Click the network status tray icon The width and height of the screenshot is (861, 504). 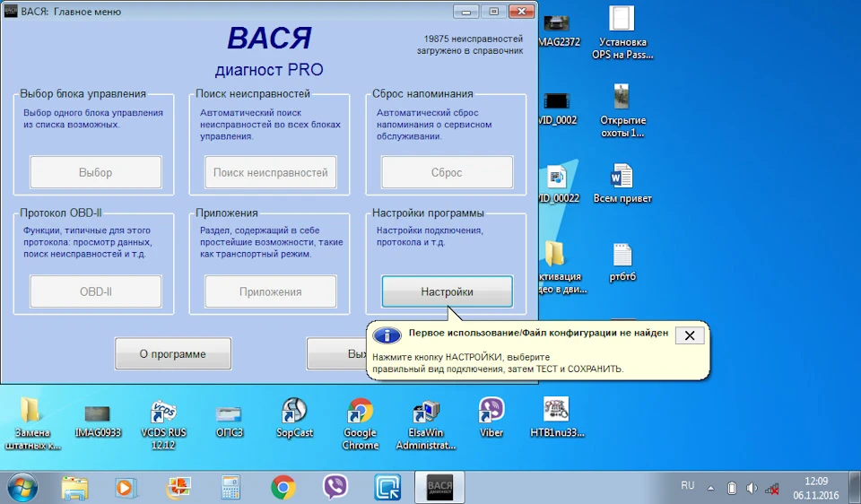[772, 488]
